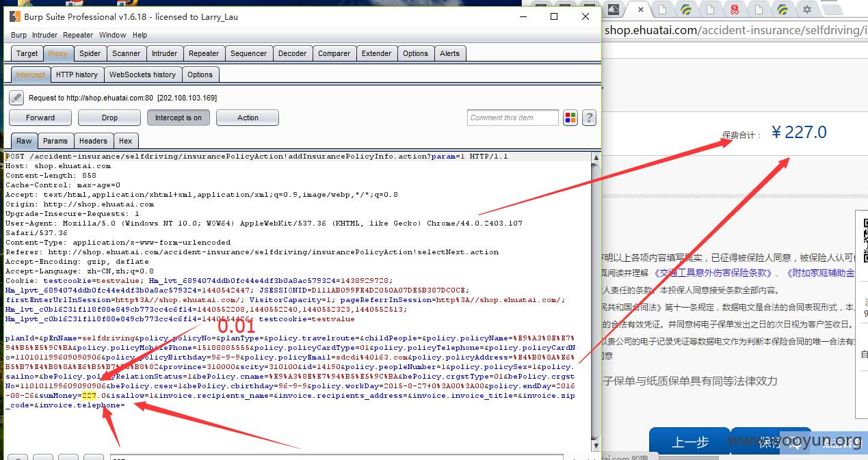This screenshot has height=460, width=868.
Task: Open the Repeater menu in menu bar
Action: pyautogui.click(x=78, y=35)
